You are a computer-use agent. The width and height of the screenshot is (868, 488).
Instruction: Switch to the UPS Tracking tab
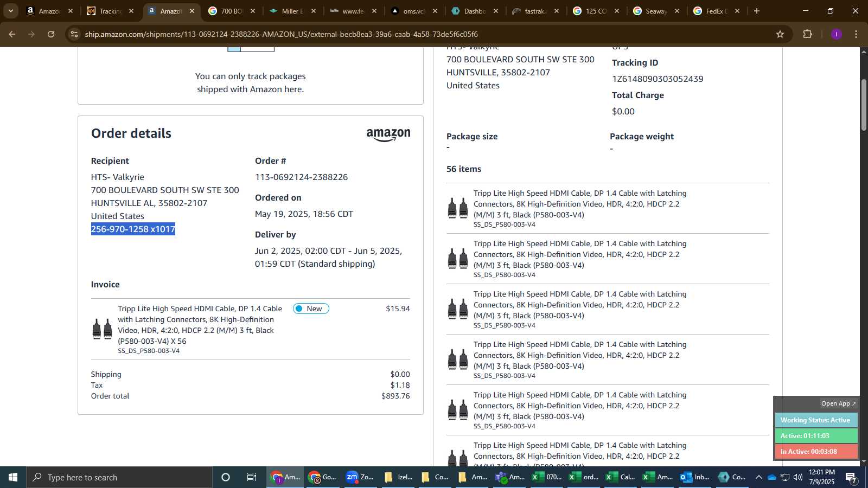click(x=110, y=11)
